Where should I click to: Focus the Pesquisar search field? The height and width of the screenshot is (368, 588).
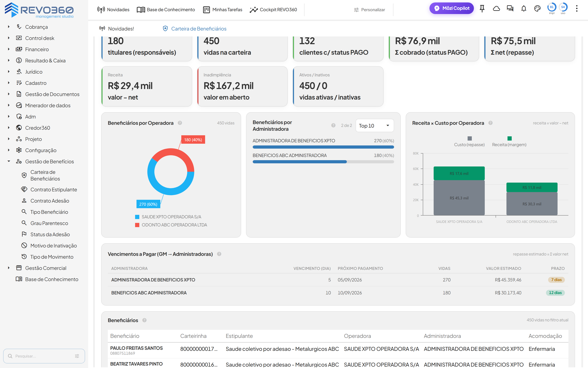click(44, 356)
